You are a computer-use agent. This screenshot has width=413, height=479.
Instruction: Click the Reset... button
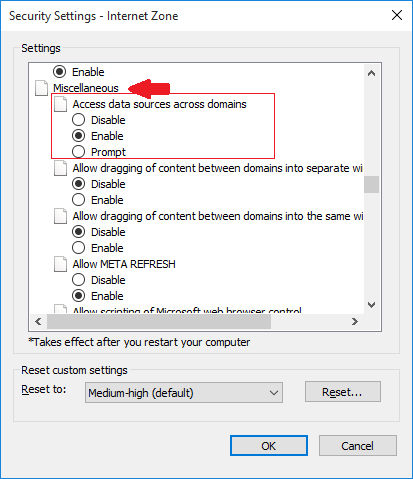(x=342, y=392)
